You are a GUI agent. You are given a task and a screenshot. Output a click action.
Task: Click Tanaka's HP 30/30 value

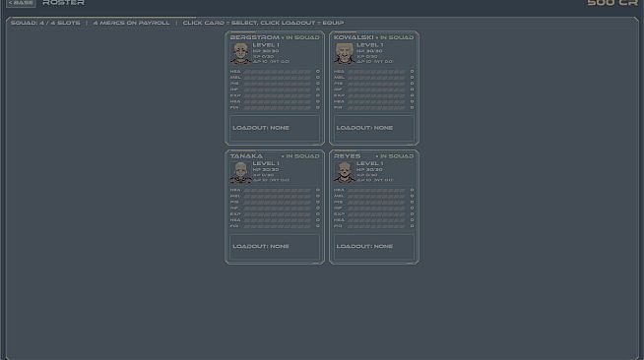click(x=266, y=170)
